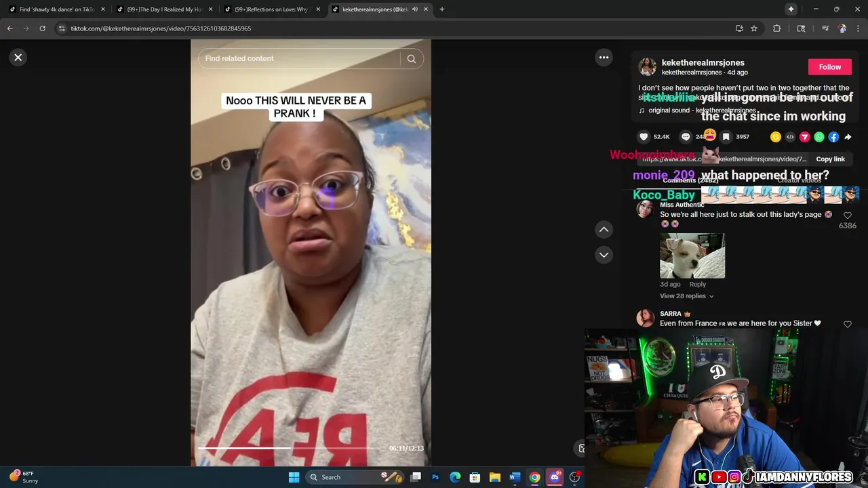The height and width of the screenshot is (488, 868).
Task: Click the taskbar Search box
Action: [x=355, y=477]
